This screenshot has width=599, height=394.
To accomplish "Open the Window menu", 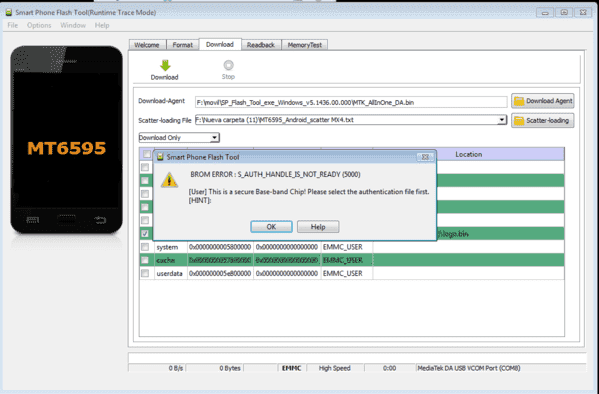I will (x=73, y=25).
